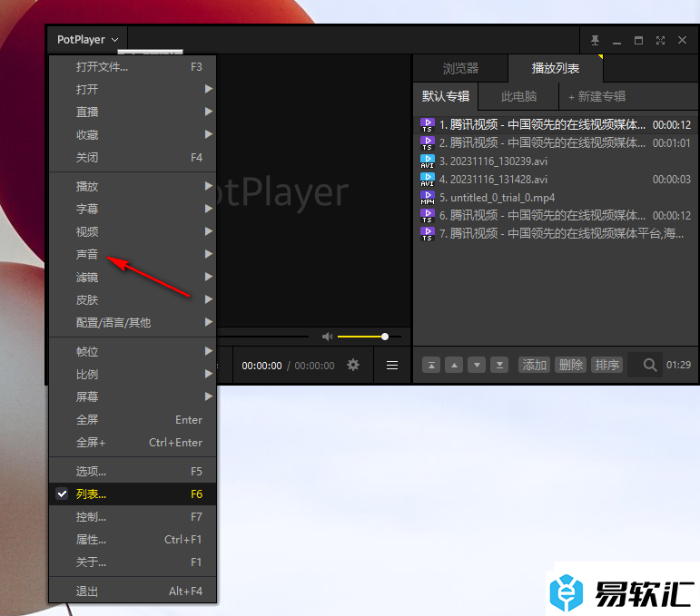The height and width of the screenshot is (616, 700).
Task: Open the PotPlayer main menu dropdown
Action: coord(87,40)
